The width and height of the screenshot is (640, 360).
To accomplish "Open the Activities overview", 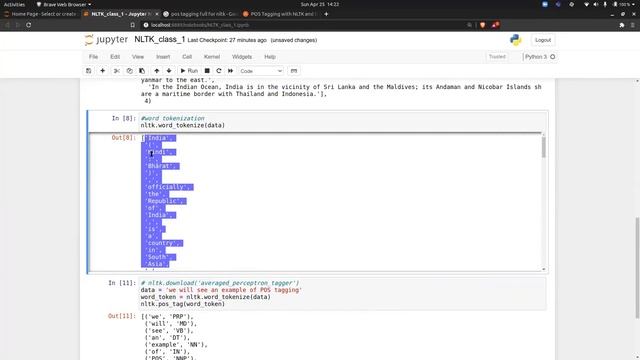I will click(x=14, y=4).
